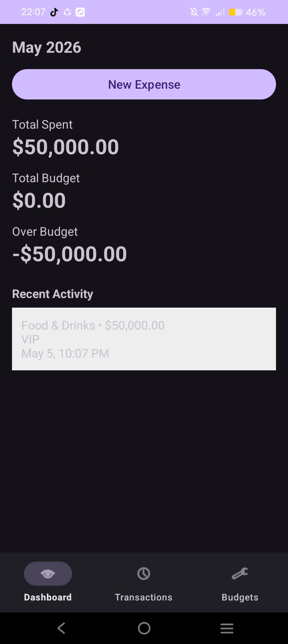Switch to the Transactions tab label
288x644 pixels.
tap(144, 597)
